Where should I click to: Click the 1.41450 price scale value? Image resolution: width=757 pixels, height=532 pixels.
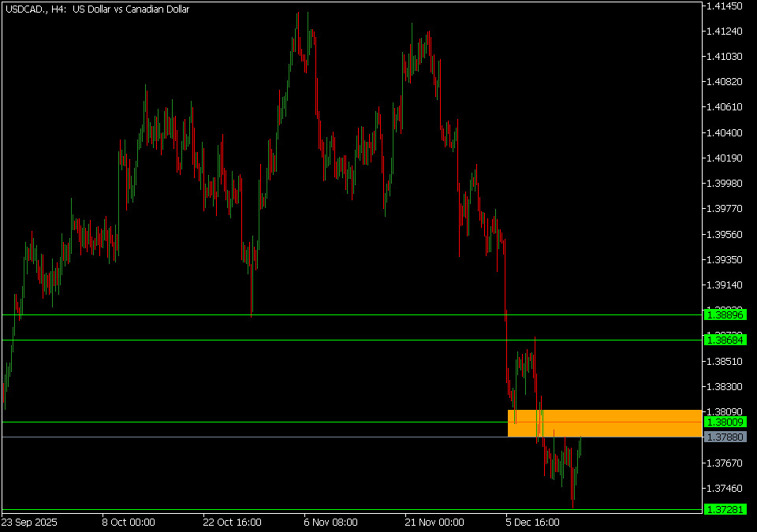point(725,6)
